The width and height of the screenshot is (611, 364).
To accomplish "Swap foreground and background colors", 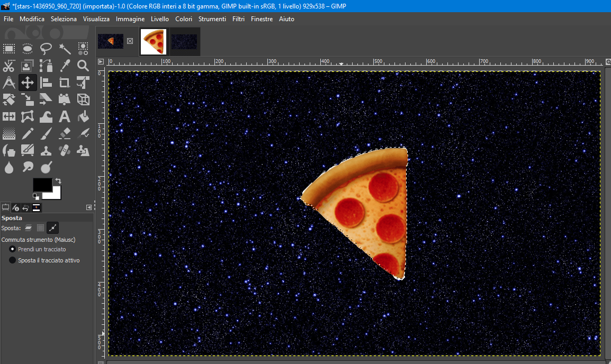I will [x=58, y=180].
